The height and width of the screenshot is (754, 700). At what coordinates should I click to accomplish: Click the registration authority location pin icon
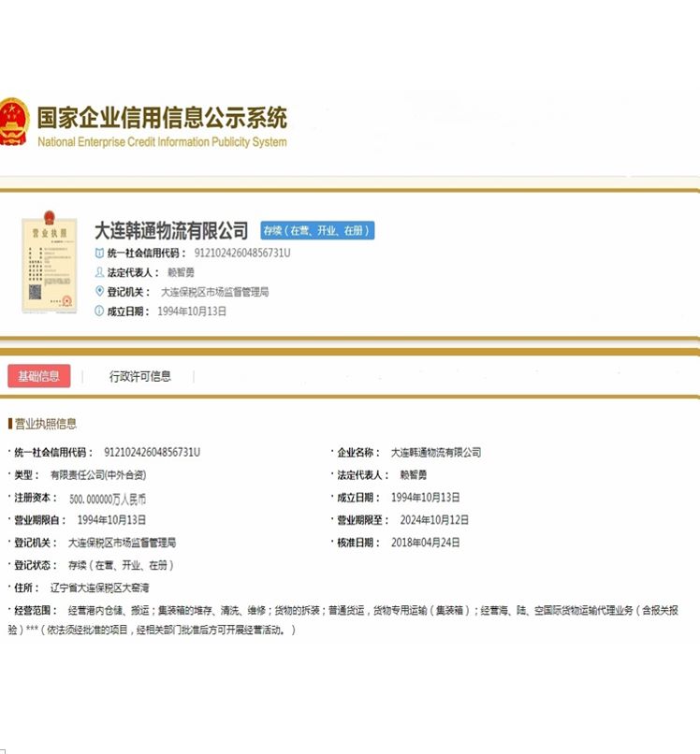(99, 292)
